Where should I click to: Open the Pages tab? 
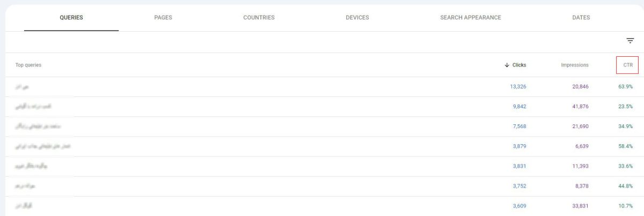(x=163, y=18)
